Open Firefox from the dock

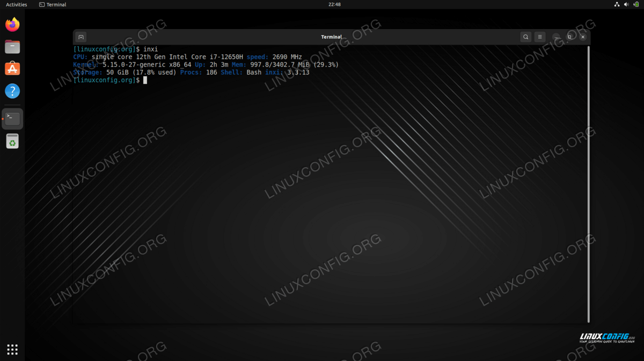coord(12,25)
